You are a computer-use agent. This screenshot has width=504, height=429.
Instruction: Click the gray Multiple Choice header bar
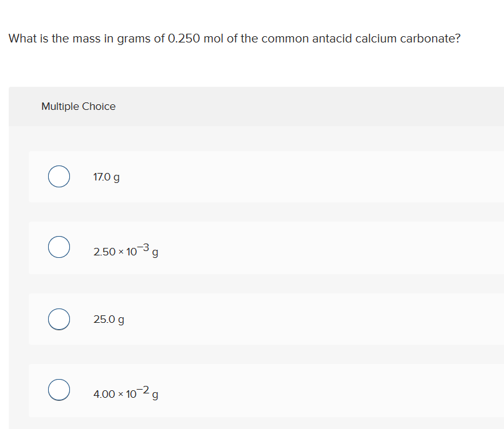point(250,106)
